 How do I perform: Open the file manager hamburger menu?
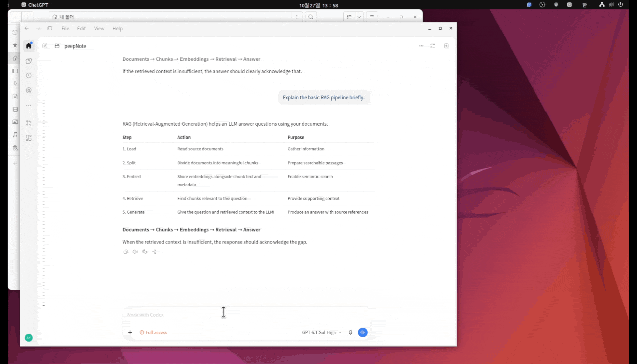(x=372, y=17)
